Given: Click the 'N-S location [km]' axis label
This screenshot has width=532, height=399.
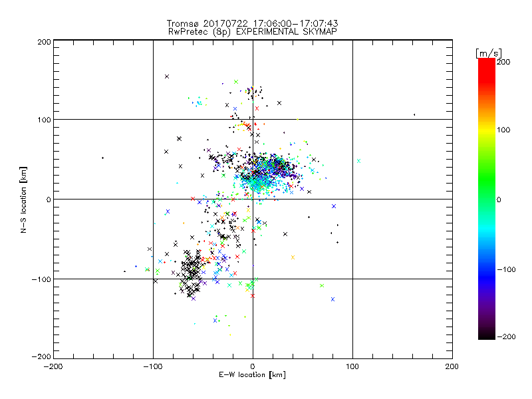Looking at the screenshot, I should coord(23,200).
